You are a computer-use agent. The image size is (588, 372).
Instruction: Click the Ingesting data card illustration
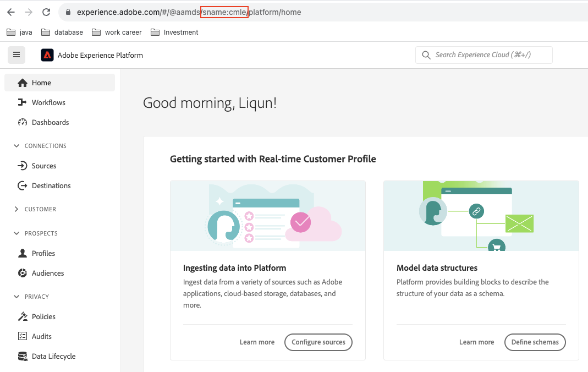[x=268, y=216]
